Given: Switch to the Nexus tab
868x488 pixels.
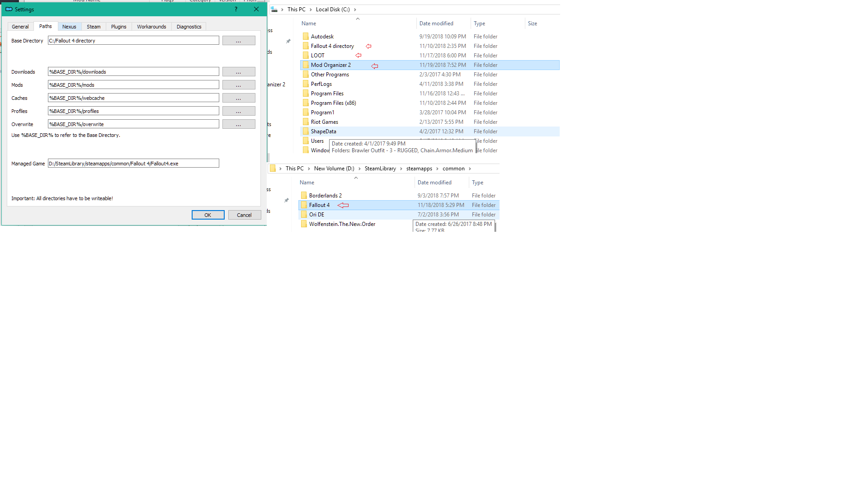Looking at the screenshot, I should click(x=69, y=27).
